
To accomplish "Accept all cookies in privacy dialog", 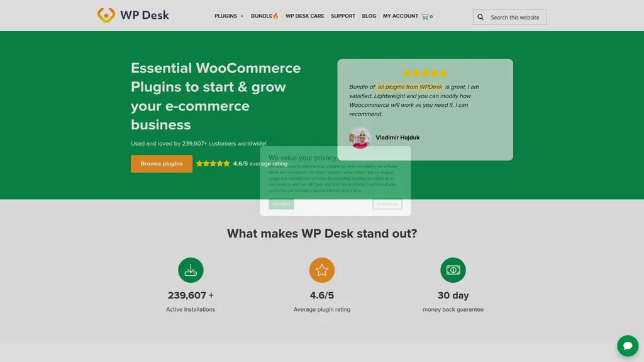I will (281, 204).
